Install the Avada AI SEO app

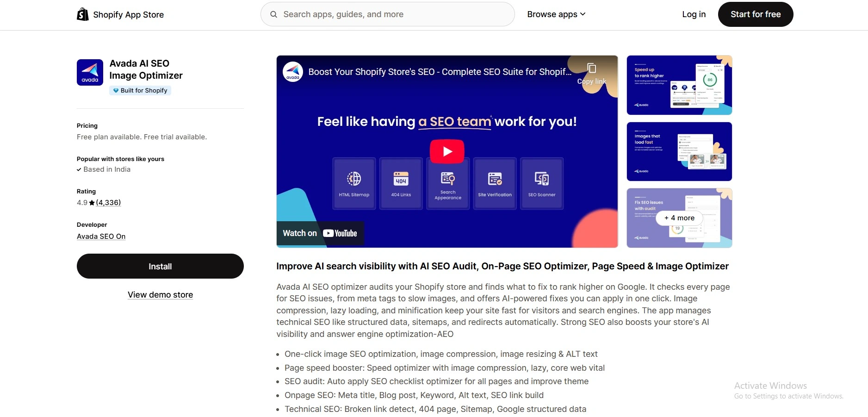pos(160,266)
